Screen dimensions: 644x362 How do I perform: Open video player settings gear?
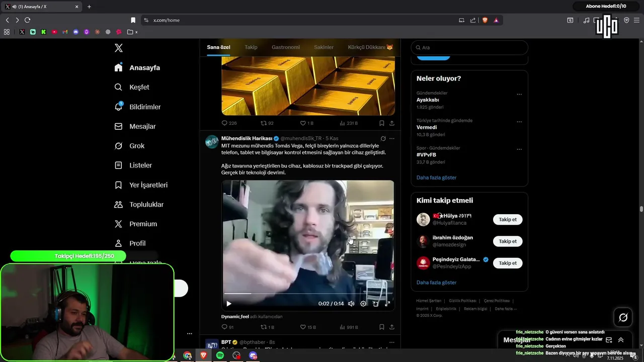coord(363,304)
